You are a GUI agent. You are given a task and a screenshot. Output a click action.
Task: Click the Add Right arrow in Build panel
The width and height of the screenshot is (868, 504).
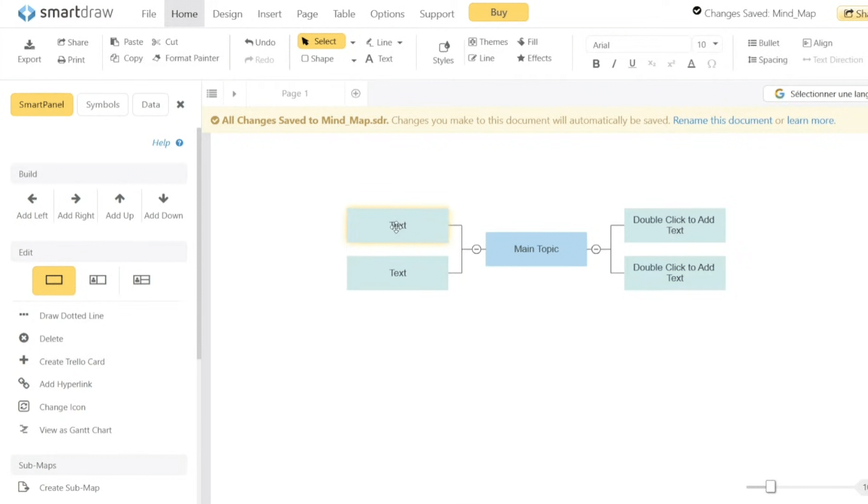pos(75,199)
